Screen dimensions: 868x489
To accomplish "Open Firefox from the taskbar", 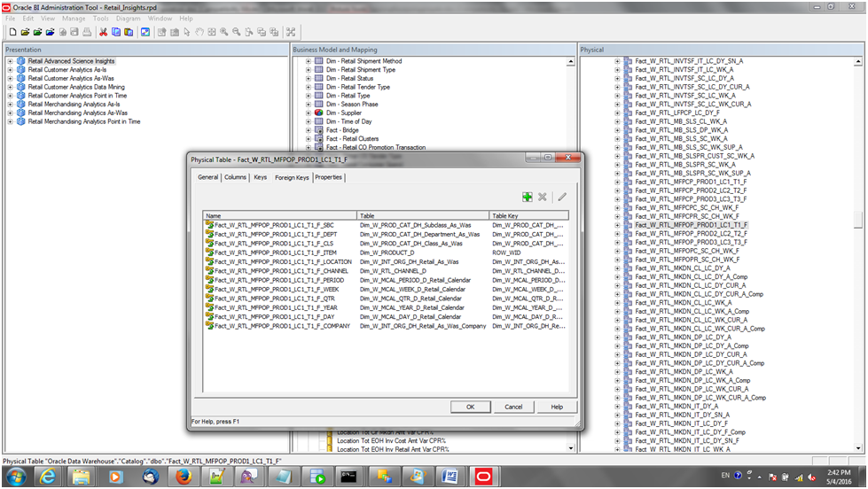I will click(184, 477).
